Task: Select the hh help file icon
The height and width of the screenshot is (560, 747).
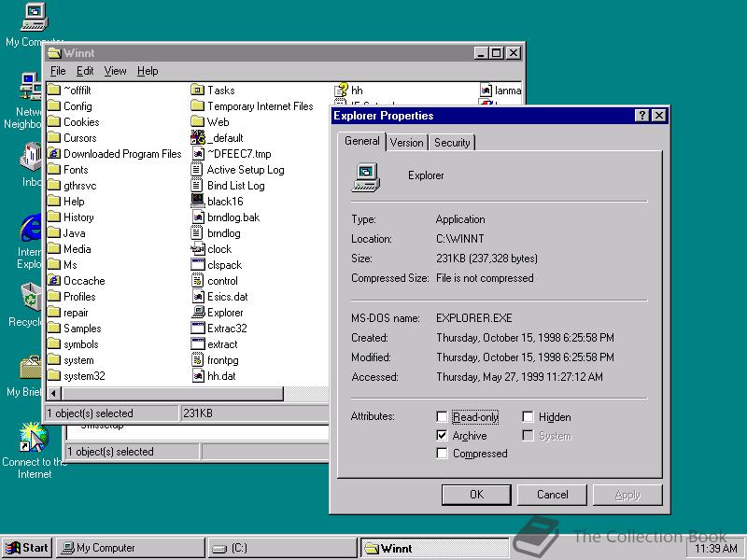Action: pyautogui.click(x=341, y=90)
